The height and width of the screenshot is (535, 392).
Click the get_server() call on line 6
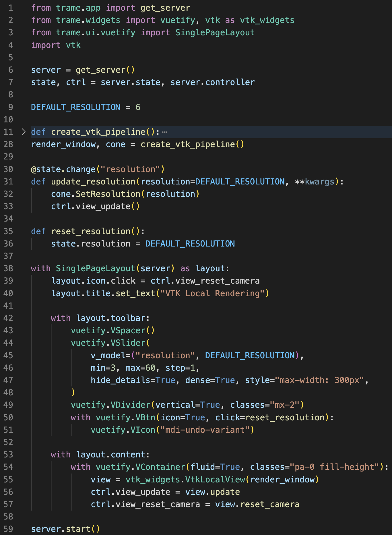pyautogui.click(x=105, y=70)
